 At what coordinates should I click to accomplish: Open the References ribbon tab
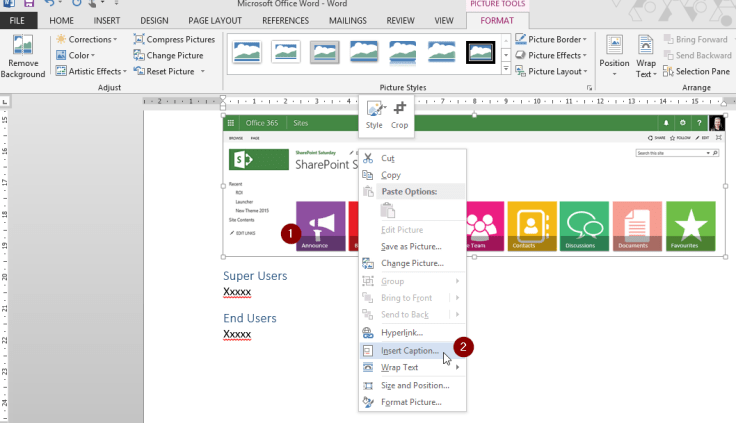coord(285,20)
